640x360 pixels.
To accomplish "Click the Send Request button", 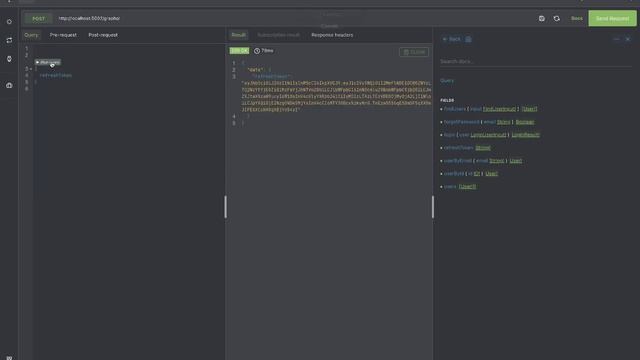I will 612,18.
